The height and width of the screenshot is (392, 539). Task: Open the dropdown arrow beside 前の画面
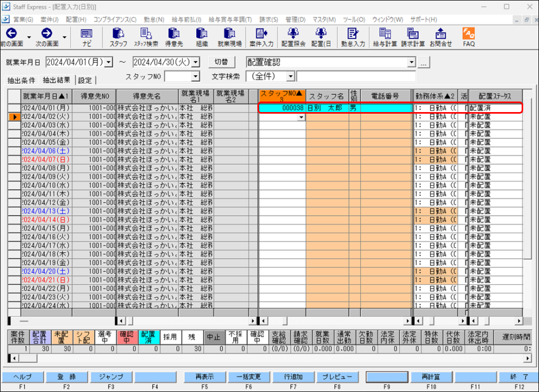tap(29, 37)
